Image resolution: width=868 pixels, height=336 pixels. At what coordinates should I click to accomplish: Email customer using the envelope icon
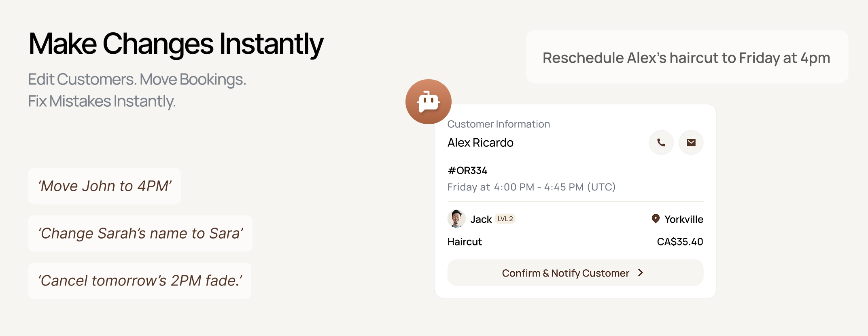691,142
